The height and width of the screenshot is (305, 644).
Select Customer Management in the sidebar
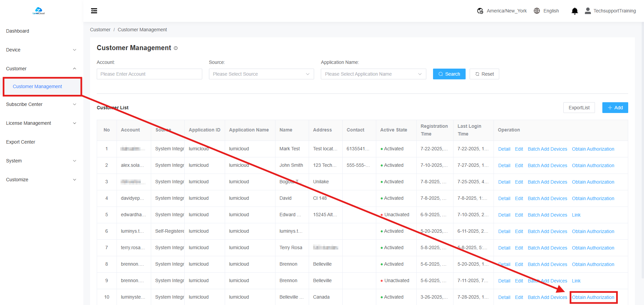pos(37,86)
